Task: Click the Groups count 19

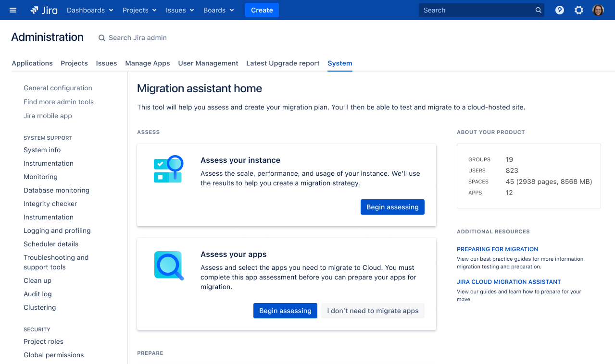Action: (510, 159)
